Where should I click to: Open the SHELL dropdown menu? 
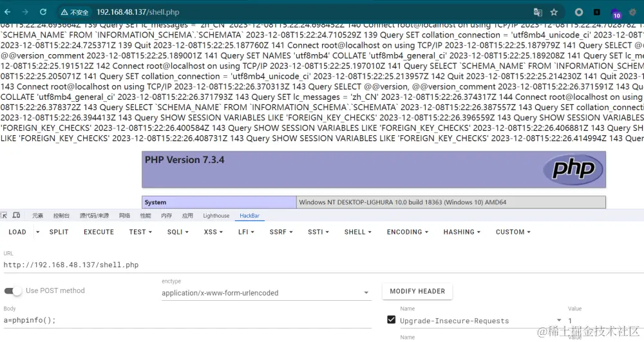point(357,232)
